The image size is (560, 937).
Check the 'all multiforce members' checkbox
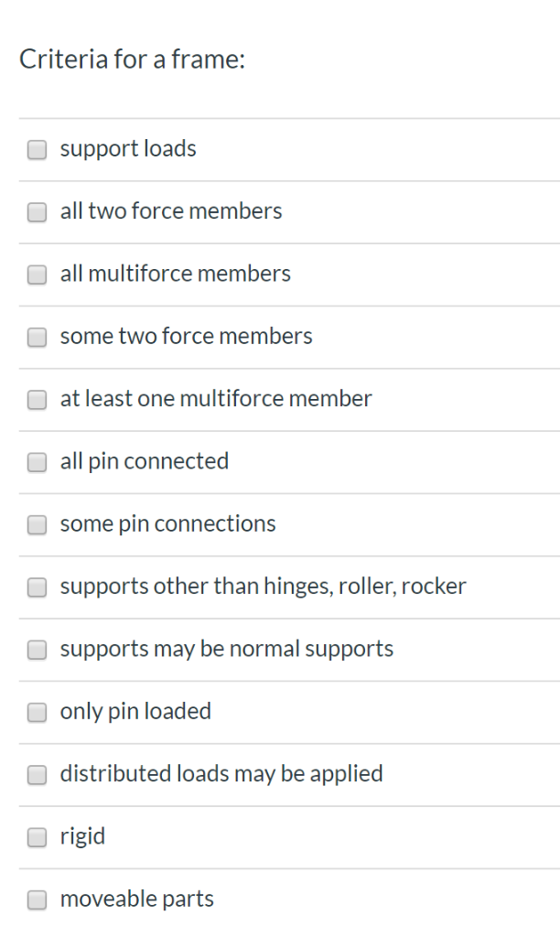pyautogui.click(x=37, y=275)
